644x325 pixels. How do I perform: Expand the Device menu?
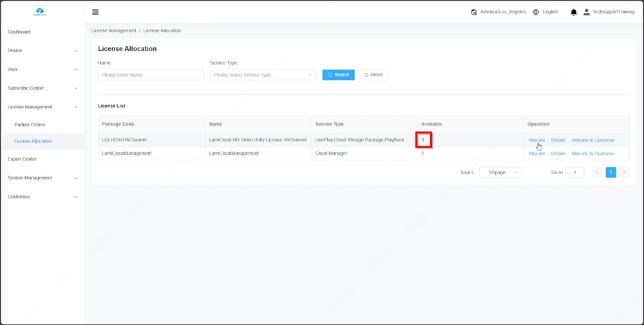point(42,50)
